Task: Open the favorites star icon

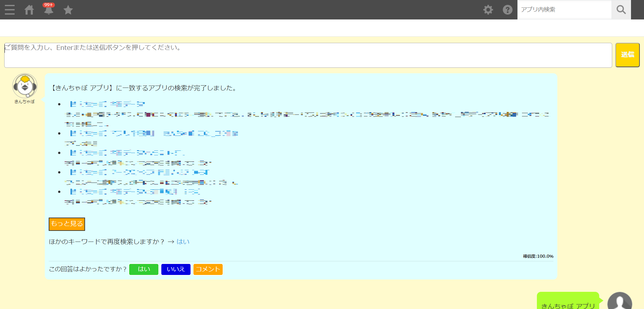Action: [68, 10]
